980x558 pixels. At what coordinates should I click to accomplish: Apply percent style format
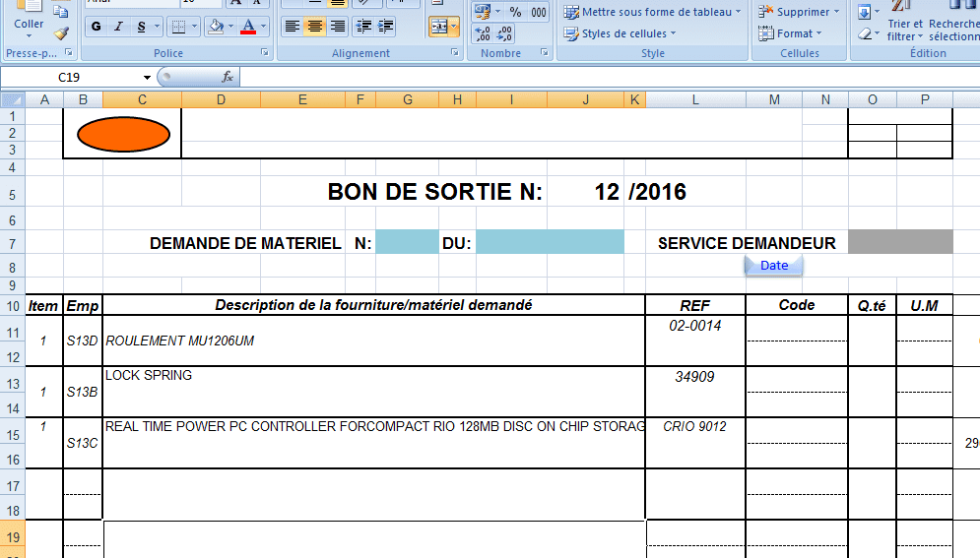pos(516,12)
